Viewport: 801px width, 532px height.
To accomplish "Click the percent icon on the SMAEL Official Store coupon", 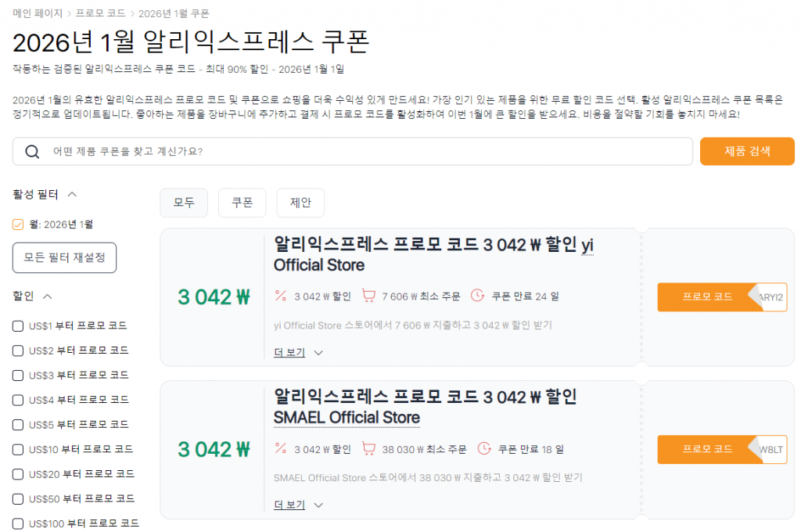I will coord(280,448).
